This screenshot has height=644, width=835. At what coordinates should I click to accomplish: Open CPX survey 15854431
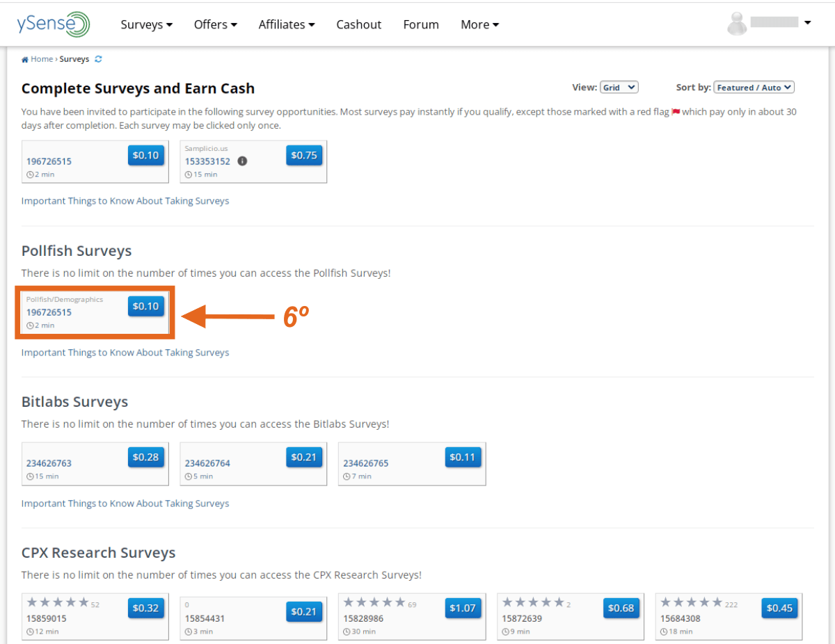205,618
